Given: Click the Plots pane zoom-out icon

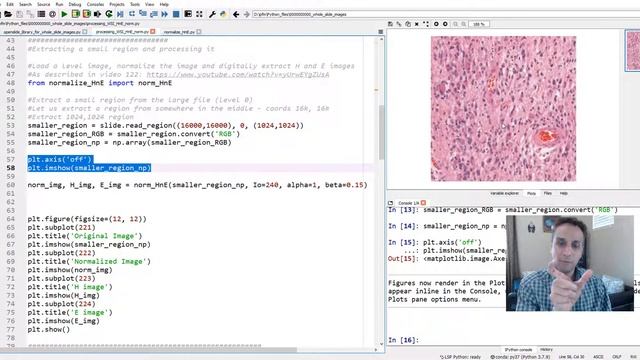Looking at the screenshot, I should pos(456,24).
